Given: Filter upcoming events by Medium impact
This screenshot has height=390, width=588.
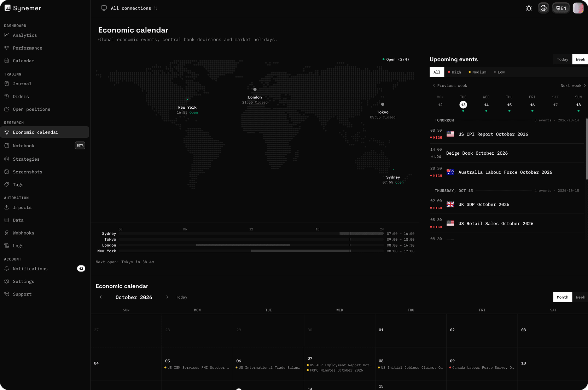Looking at the screenshot, I should pos(477,72).
